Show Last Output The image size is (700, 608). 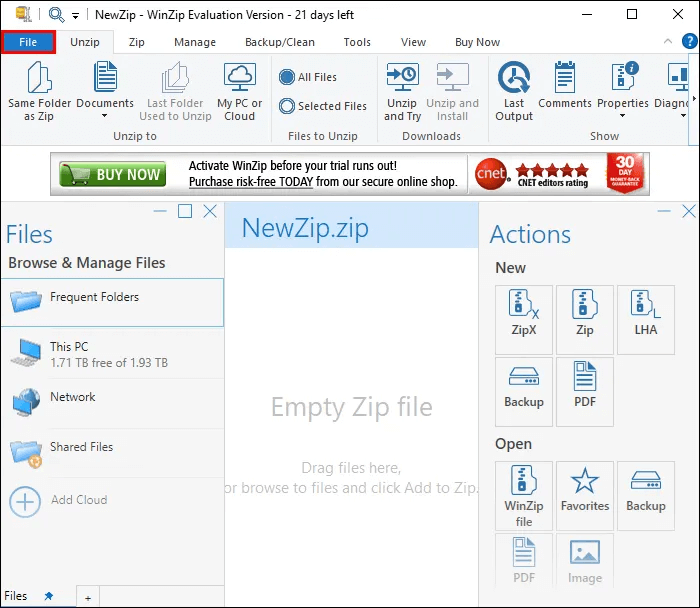[514, 92]
